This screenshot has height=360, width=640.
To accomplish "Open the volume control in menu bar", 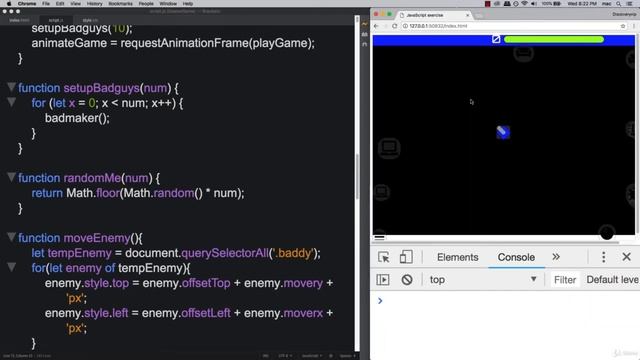I will pos(534,4).
